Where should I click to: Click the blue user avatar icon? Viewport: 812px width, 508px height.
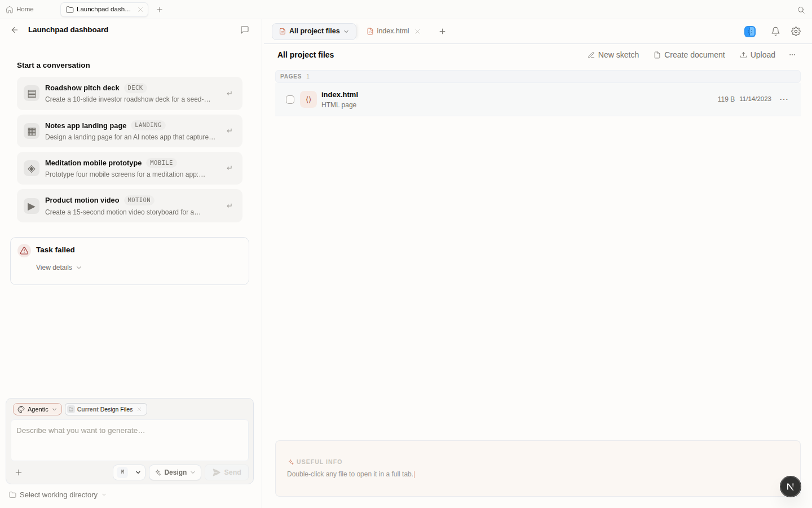tap(750, 32)
